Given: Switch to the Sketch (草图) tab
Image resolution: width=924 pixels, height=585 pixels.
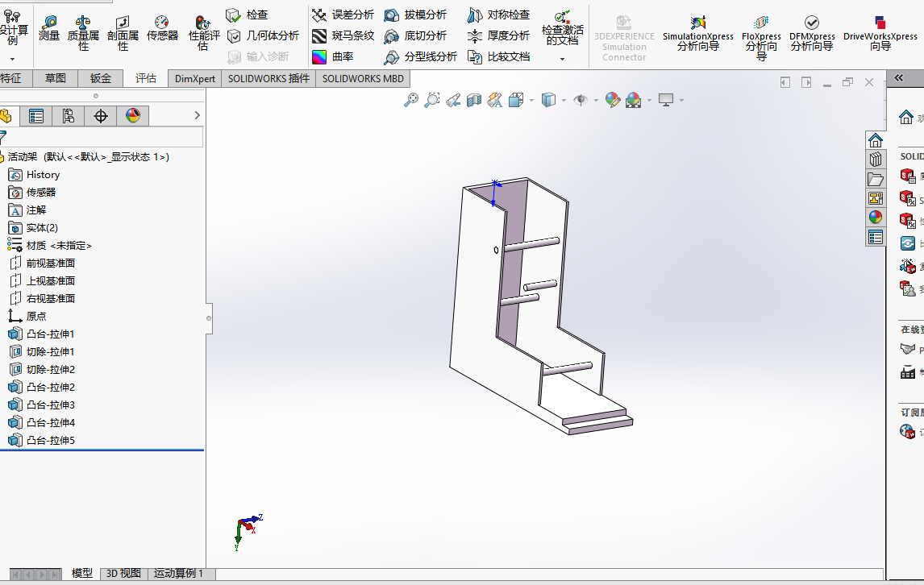Looking at the screenshot, I should pyautogui.click(x=56, y=78).
